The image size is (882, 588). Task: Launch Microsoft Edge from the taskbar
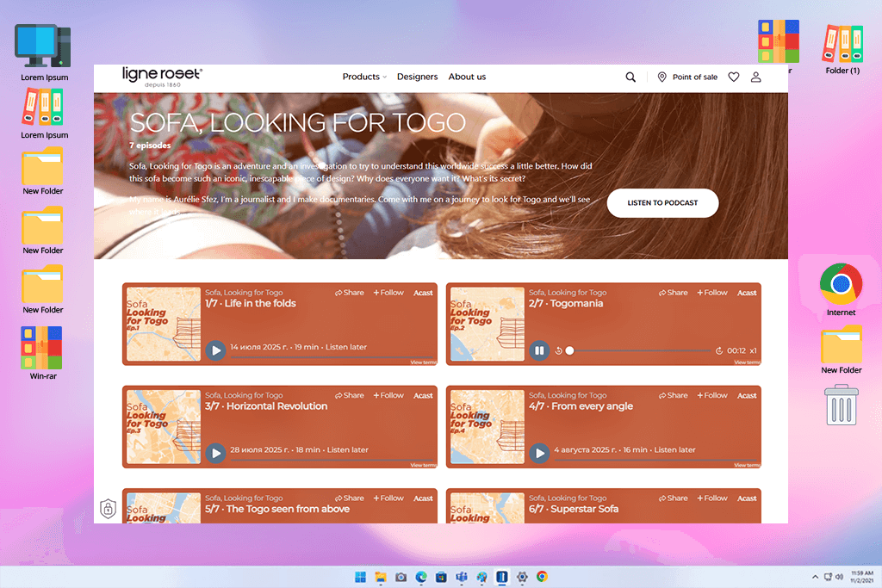421,578
